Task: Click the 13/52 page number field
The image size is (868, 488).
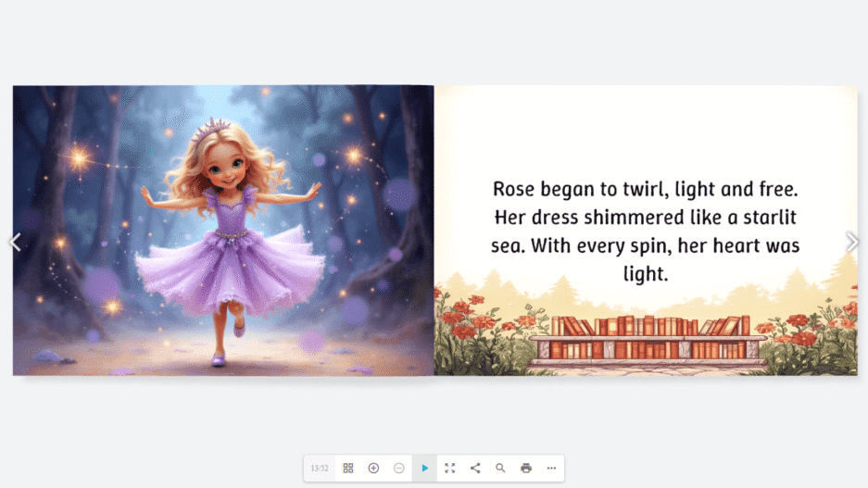Action: (x=320, y=468)
